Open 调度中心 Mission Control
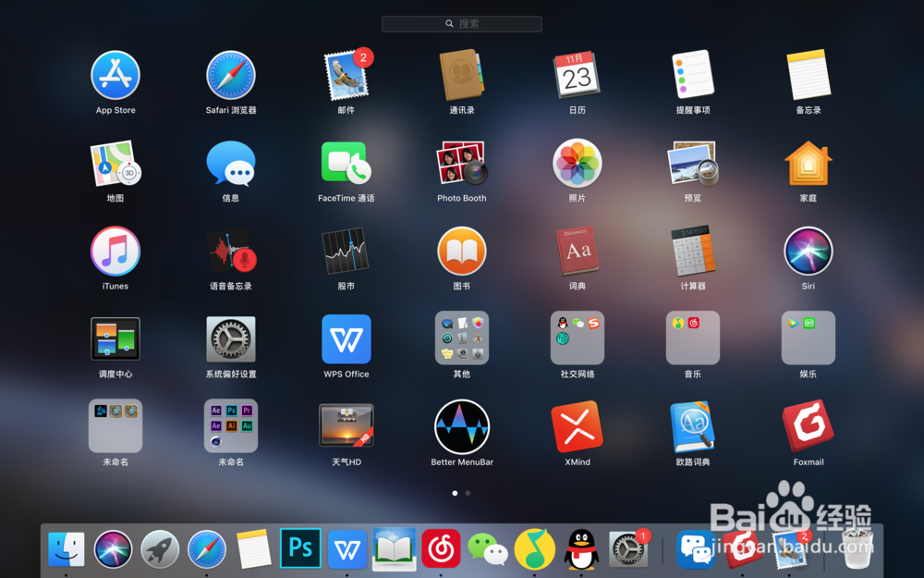Screen dimensions: 924x578 (115, 338)
